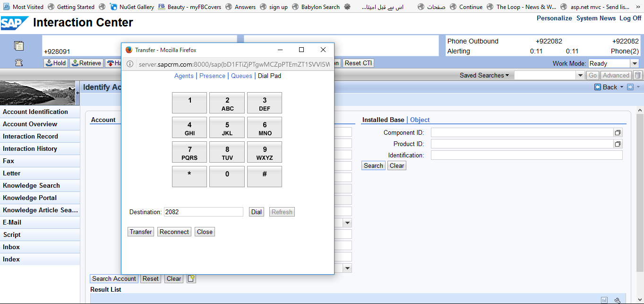
Task: Switch to the Agents tab
Action: [184, 76]
